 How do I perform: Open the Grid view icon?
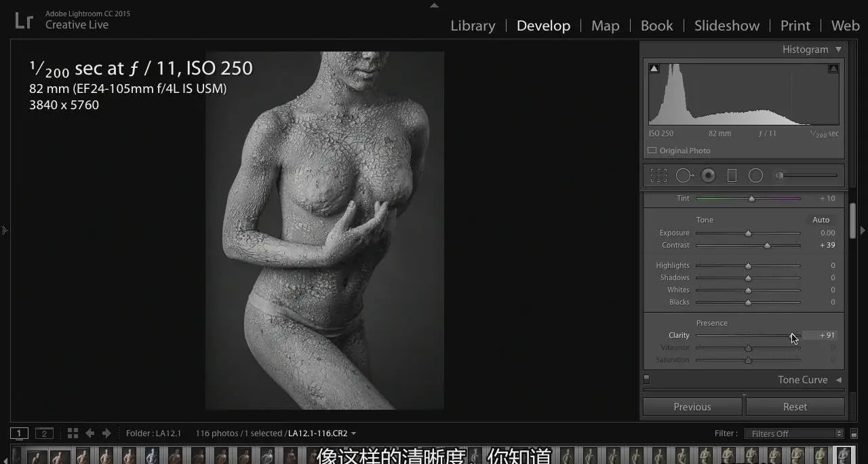(x=73, y=433)
